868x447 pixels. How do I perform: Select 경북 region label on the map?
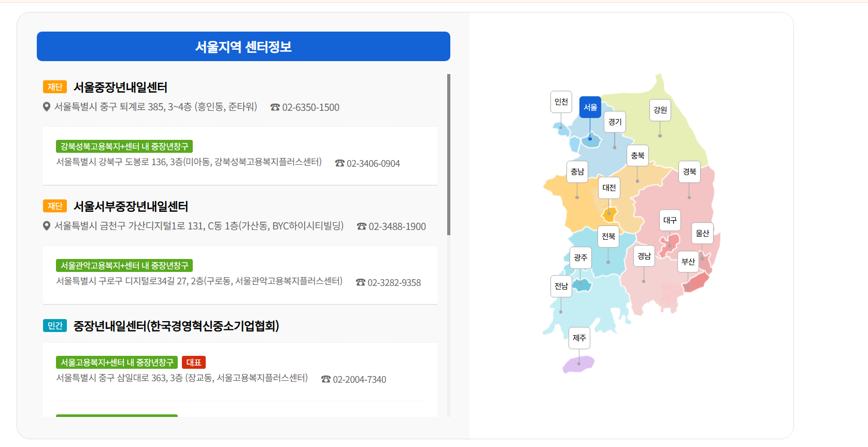point(689,171)
